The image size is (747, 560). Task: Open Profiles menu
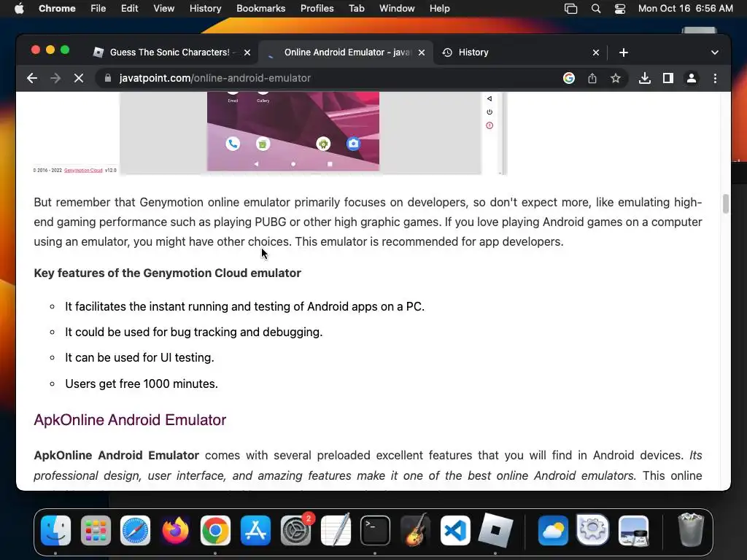click(317, 8)
